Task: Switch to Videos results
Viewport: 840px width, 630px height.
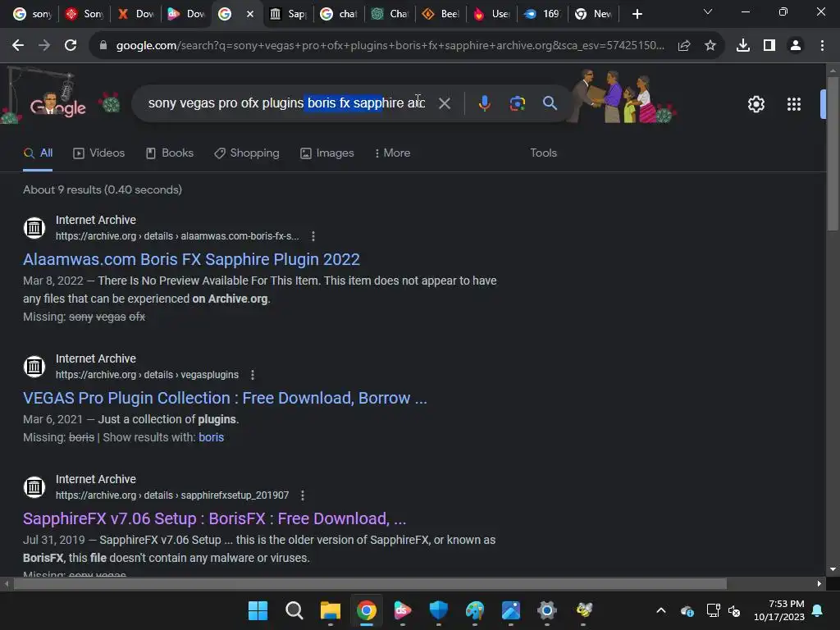Action: (98, 153)
